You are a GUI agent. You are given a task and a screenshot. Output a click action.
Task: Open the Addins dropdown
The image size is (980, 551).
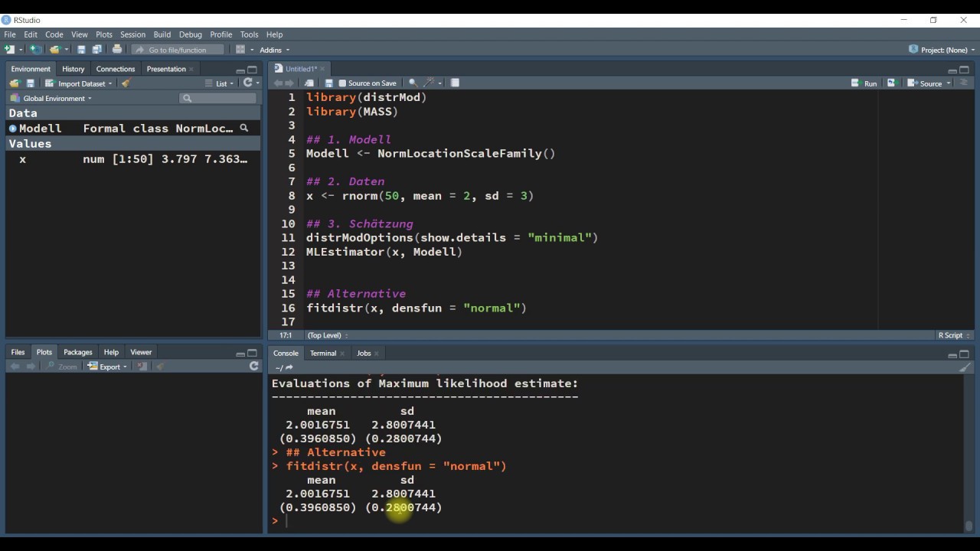(275, 50)
